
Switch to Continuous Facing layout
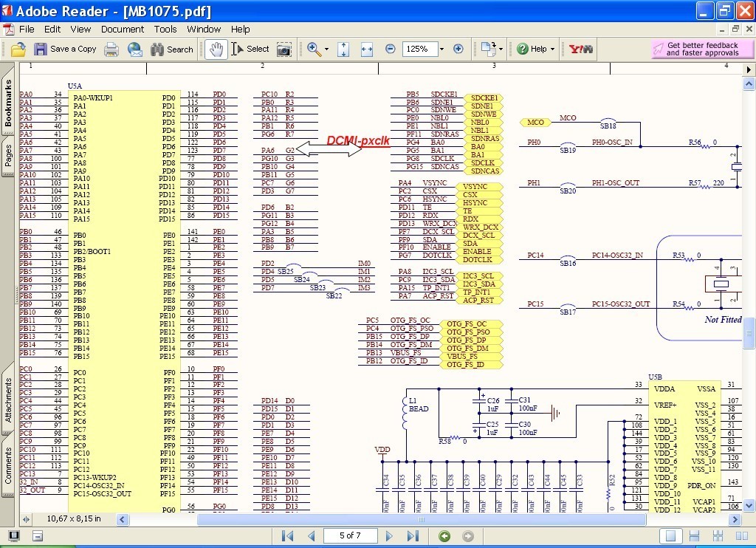click(x=718, y=536)
